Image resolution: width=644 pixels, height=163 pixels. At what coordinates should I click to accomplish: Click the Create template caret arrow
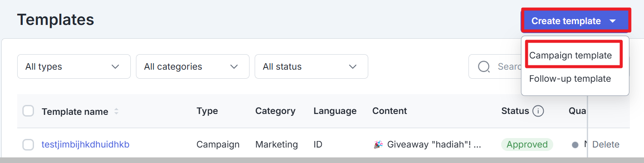[x=613, y=21]
